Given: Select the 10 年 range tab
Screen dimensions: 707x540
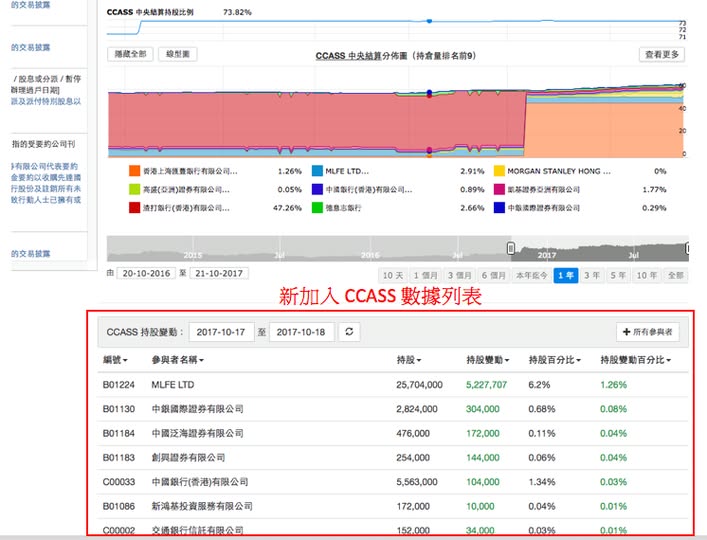Looking at the screenshot, I should [x=646, y=275].
